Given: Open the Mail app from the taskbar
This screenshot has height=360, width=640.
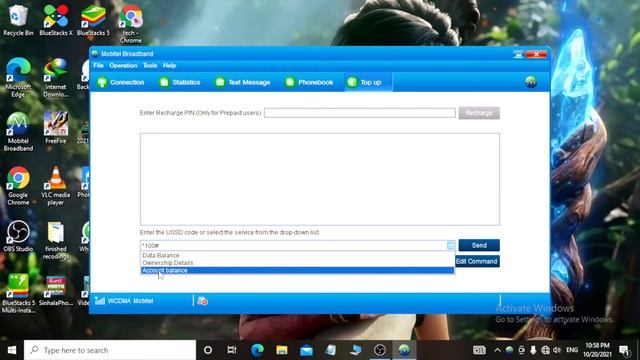Looking at the screenshot, I should click(x=306, y=350).
